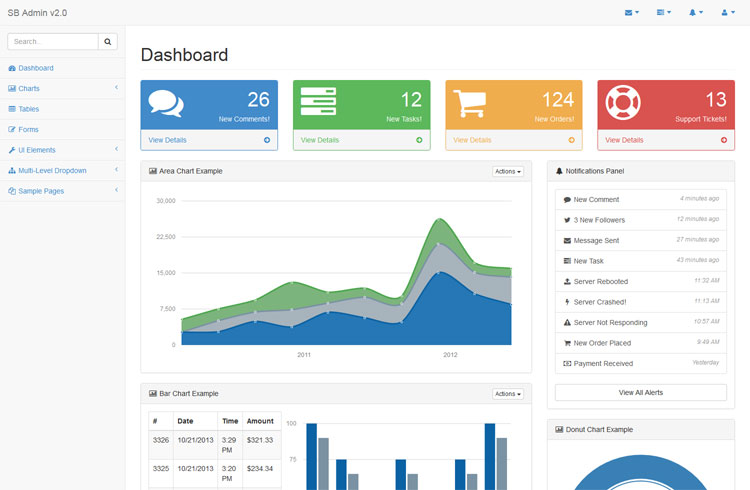
Task: Click the arrow icon in Support Tickets card
Action: 723,140
